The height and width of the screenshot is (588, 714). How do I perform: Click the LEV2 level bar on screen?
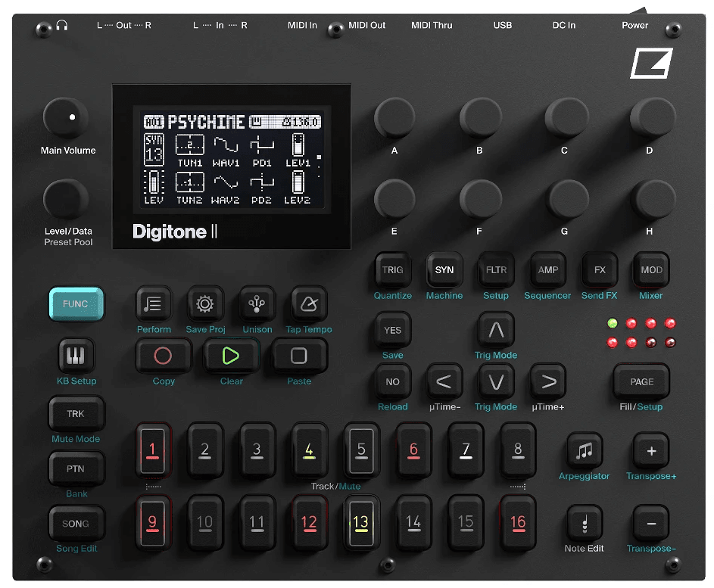pyautogui.click(x=298, y=188)
